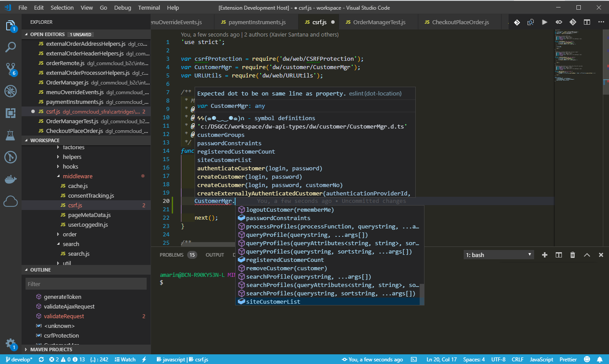
Task: Change indentation Spaces: 4 setting
Action: (474, 360)
